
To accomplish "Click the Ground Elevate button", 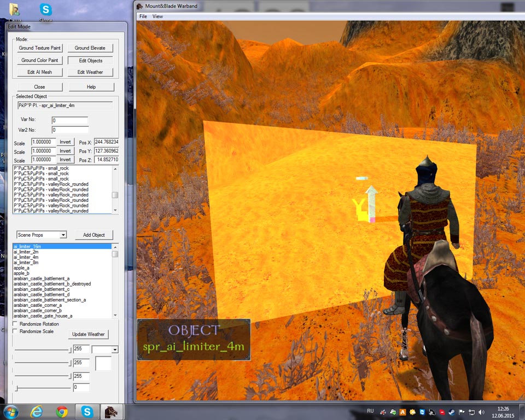I will 90,48.
